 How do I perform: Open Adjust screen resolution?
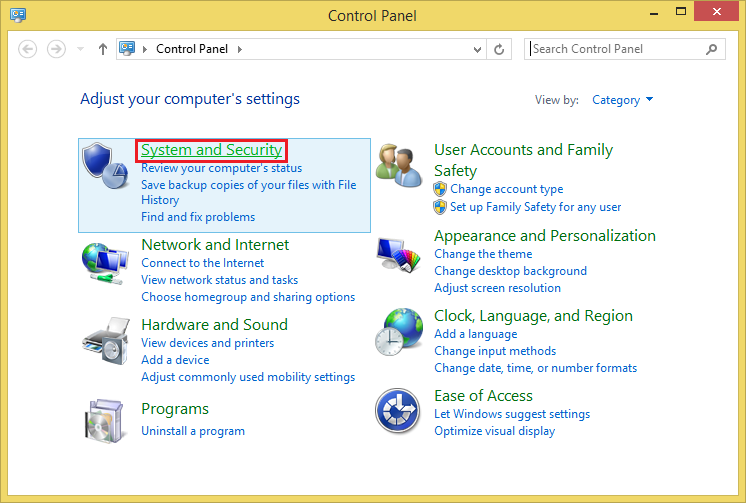497,288
